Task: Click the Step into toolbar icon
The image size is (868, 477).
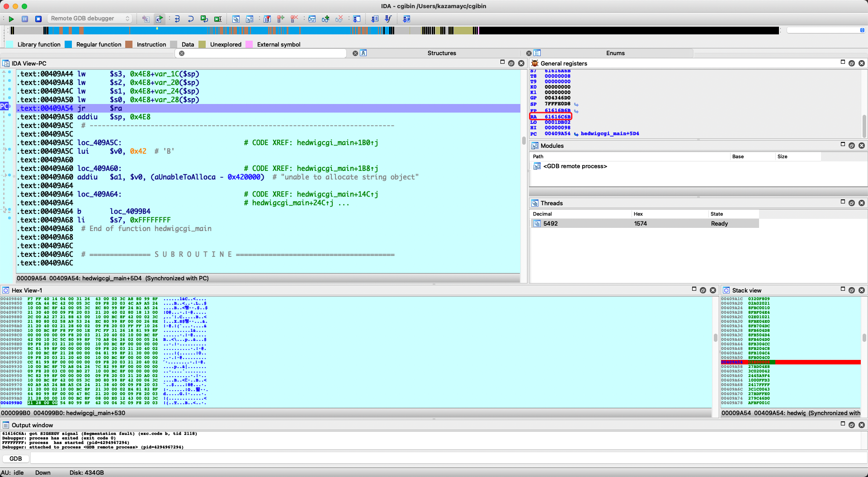Action: 177,19
